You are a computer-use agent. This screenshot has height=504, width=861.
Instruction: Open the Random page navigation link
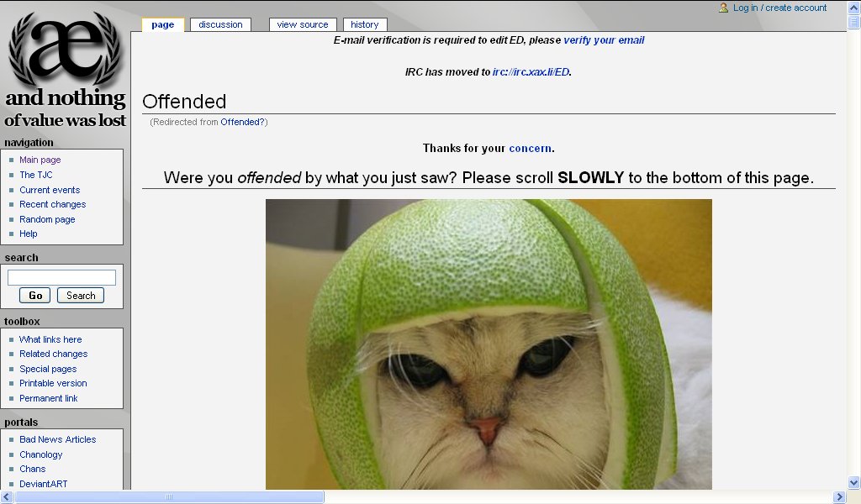click(x=47, y=219)
